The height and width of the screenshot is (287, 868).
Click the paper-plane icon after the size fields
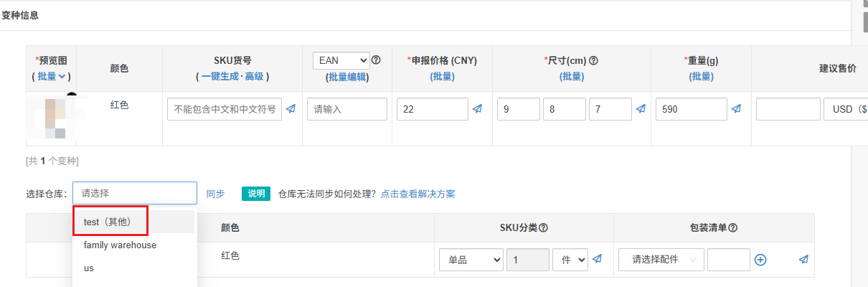coord(641,109)
